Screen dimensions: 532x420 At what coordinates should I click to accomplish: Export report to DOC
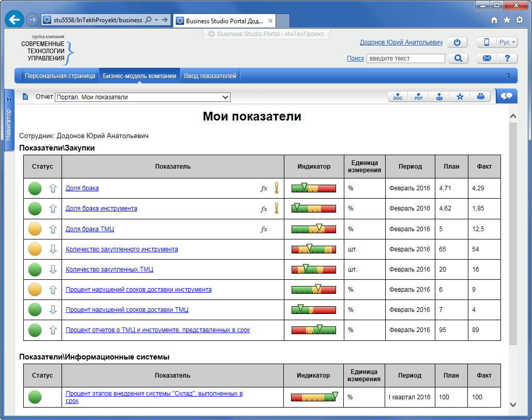[x=398, y=97]
